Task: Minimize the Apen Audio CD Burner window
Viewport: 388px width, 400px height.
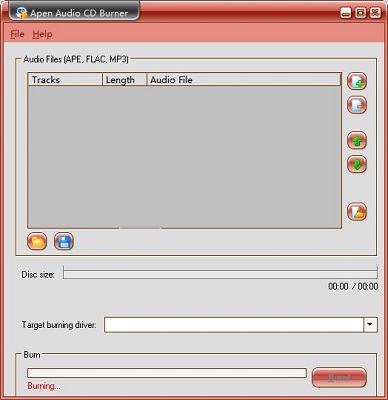Action: click(x=346, y=13)
